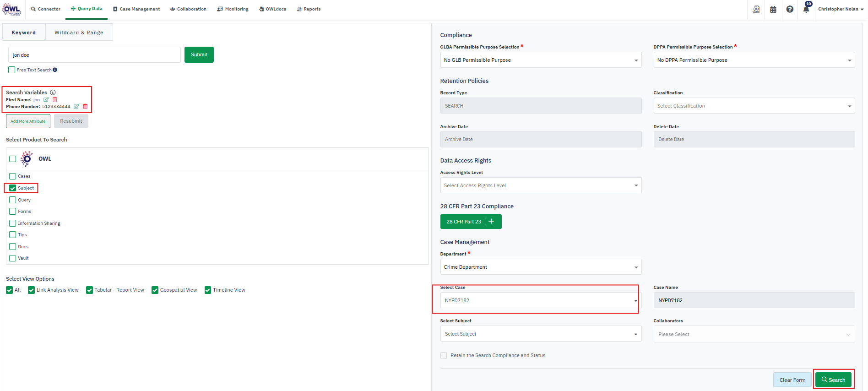This screenshot has height=391, width=868.
Task: Click the Add More Attribute button
Action: pos(28,121)
